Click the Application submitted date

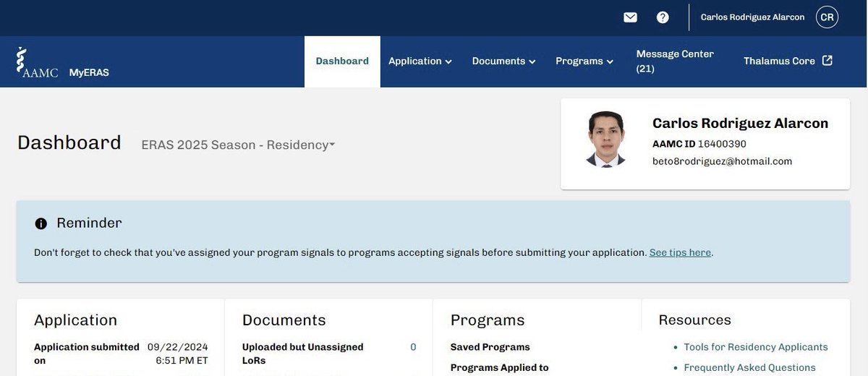pyautogui.click(x=177, y=354)
